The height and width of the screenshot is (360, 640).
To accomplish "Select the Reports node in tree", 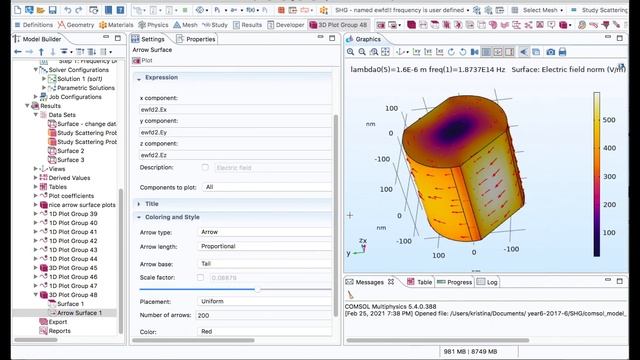I will [55, 331].
